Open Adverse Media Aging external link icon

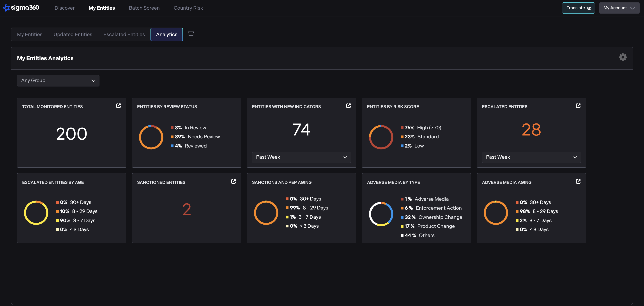578,181
